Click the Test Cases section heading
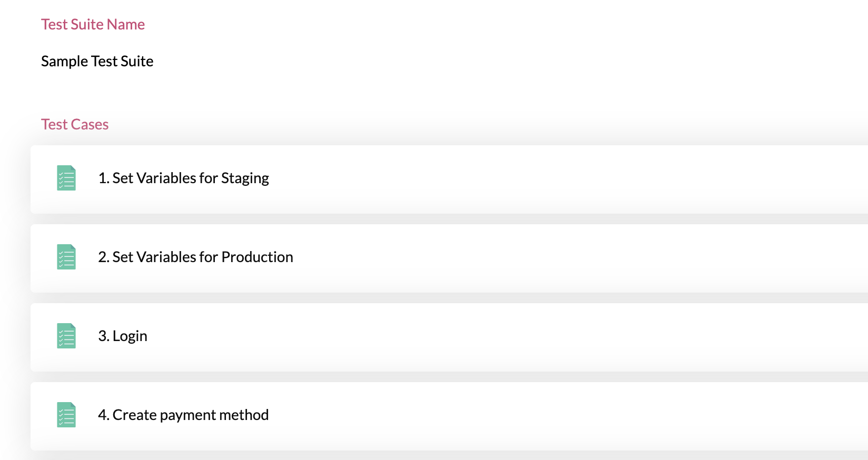Image resolution: width=868 pixels, height=460 pixels. point(75,124)
